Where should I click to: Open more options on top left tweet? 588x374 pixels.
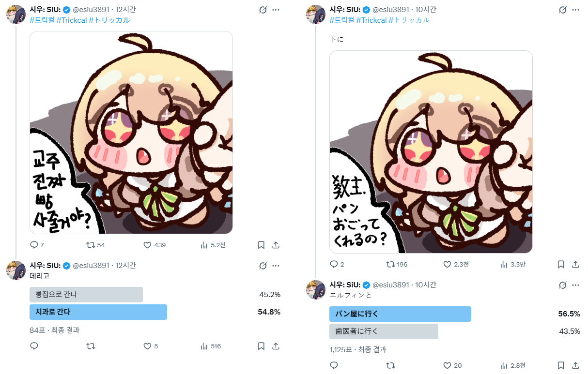(276, 10)
